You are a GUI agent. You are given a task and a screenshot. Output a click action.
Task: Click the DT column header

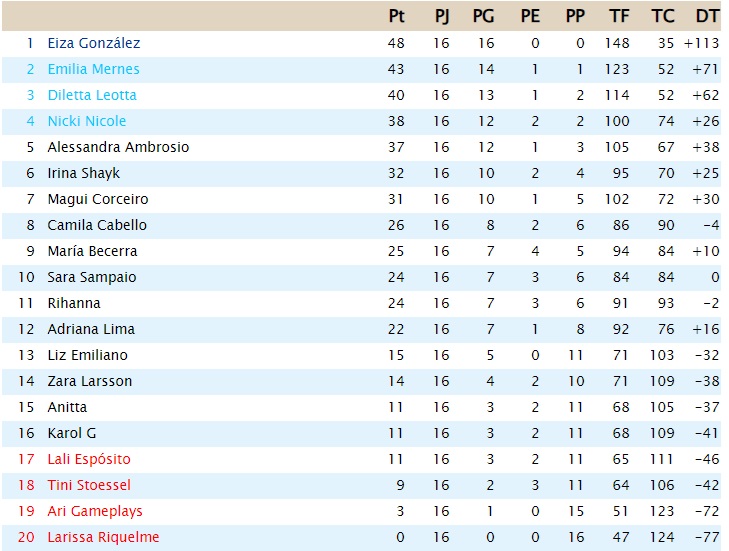click(707, 16)
